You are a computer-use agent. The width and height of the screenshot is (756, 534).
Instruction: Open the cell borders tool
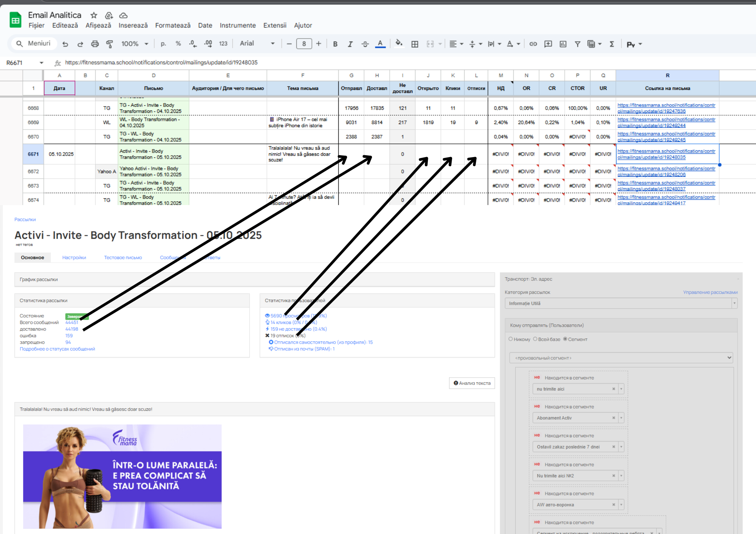pyautogui.click(x=415, y=44)
